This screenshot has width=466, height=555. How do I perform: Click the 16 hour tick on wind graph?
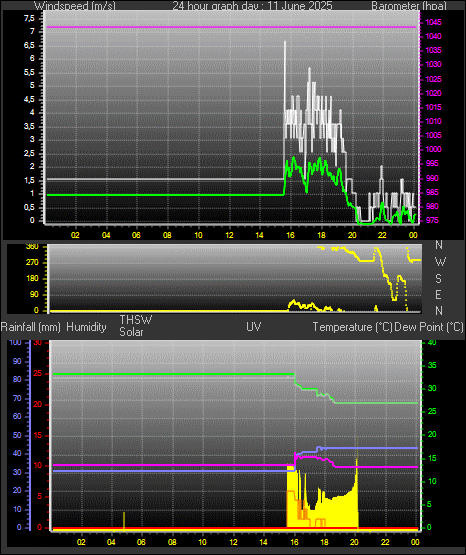coord(290,235)
